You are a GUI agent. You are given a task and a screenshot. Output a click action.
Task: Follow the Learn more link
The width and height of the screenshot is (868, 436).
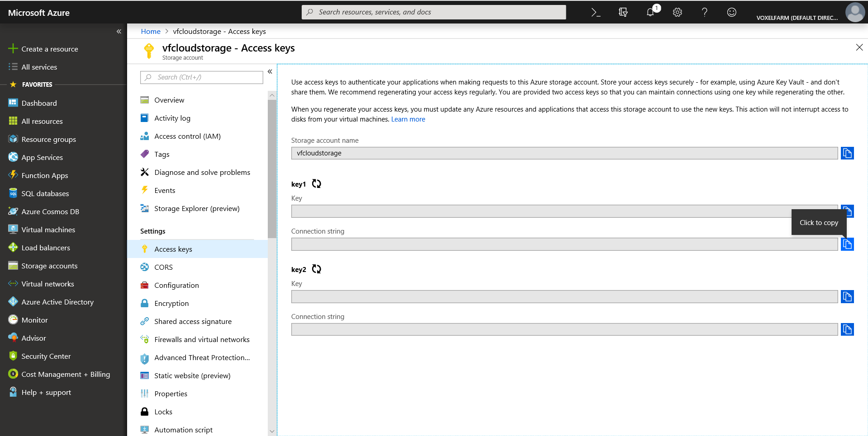[x=408, y=119]
